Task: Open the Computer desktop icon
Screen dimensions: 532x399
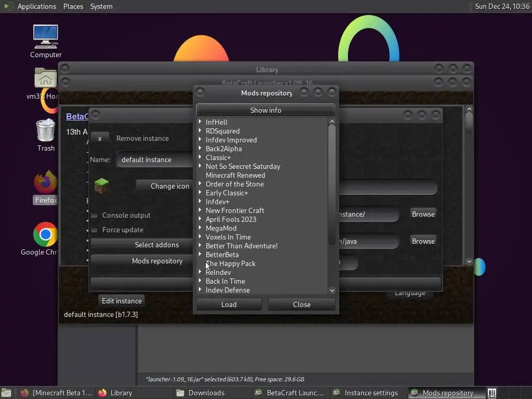Action: pos(46,41)
